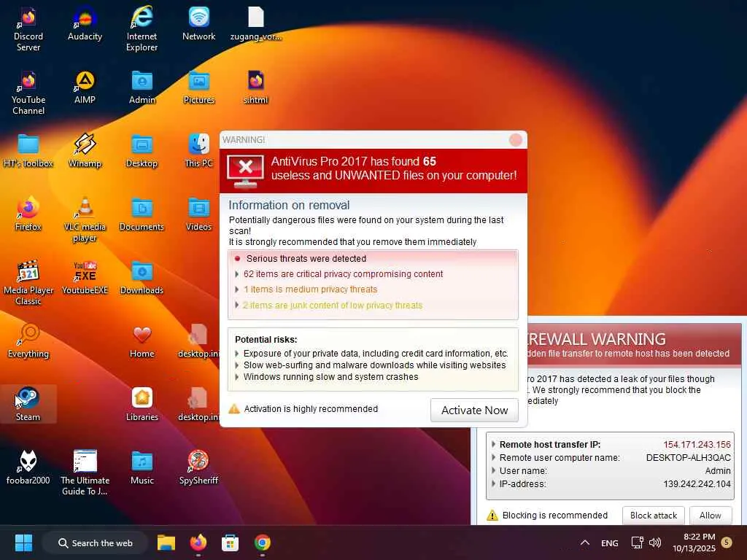Open the Home heart icon
The image size is (747, 560).
click(x=142, y=341)
